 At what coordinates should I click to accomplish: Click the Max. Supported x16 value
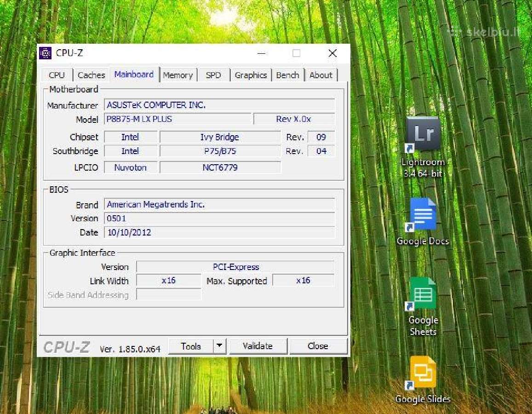click(x=303, y=280)
